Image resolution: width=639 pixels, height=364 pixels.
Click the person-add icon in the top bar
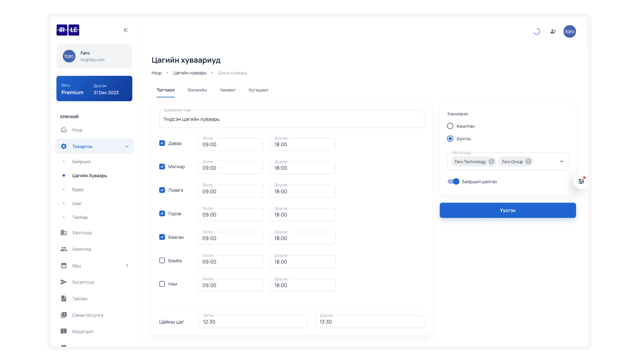[x=552, y=31]
